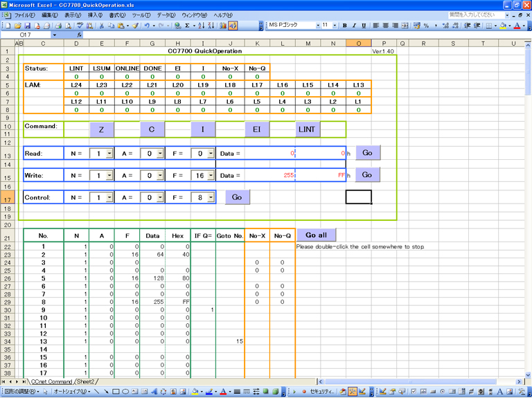Open the Chart Wizard icon

(223, 26)
